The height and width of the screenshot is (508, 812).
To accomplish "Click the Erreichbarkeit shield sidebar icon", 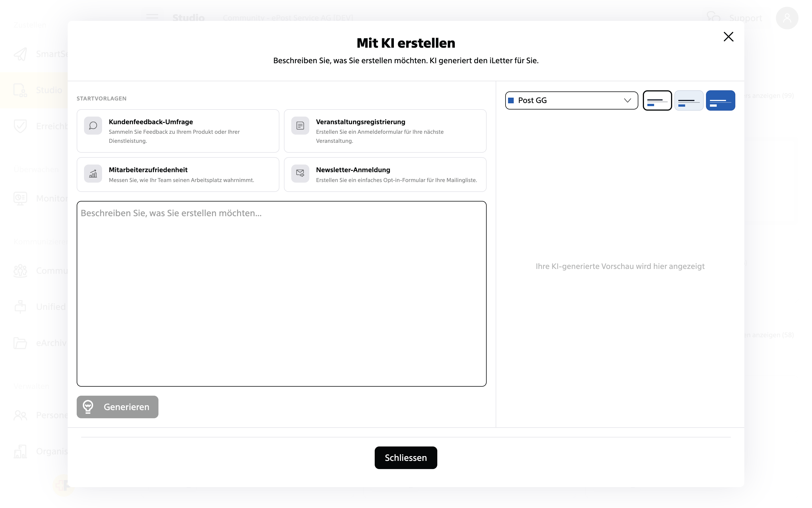I will tap(20, 126).
